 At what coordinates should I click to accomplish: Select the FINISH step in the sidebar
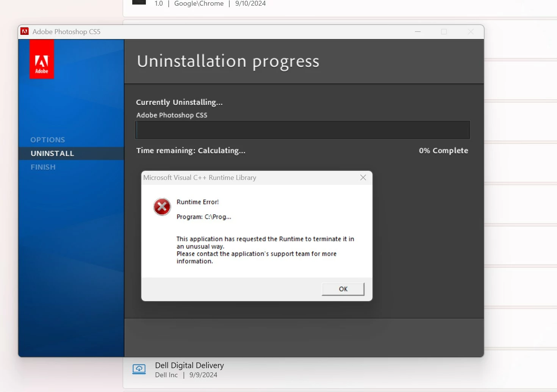(43, 167)
